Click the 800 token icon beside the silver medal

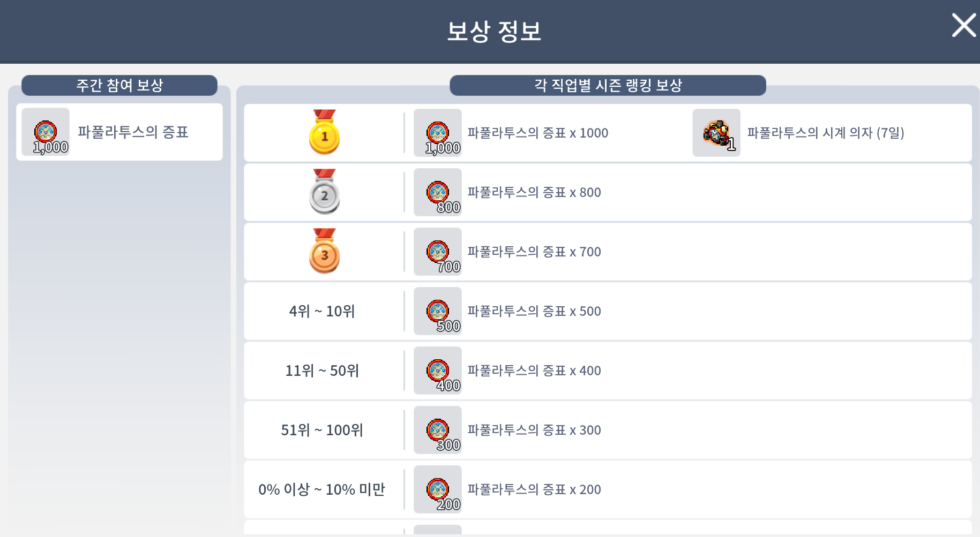pos(438,192)
